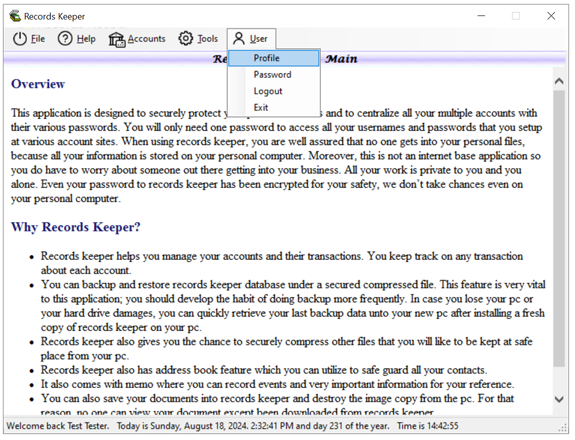
Task: Click the 'Main' banner title text
Action: pyautogui.click(x=341, y=59)
